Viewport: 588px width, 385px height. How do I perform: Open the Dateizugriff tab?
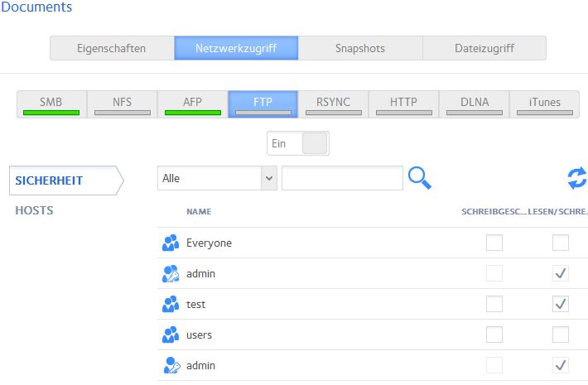pyautogui.click(x=484, y=48)
